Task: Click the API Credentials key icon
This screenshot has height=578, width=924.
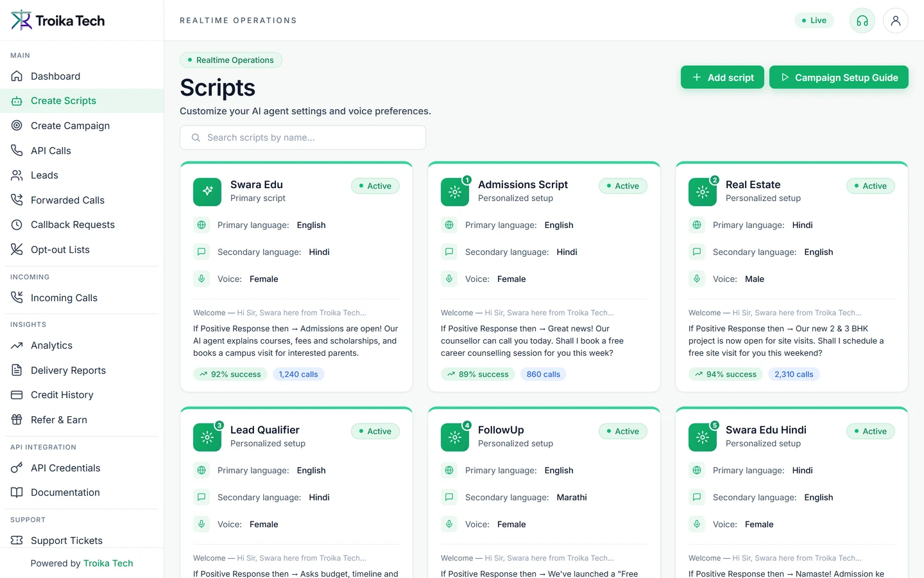Action: 17,468
